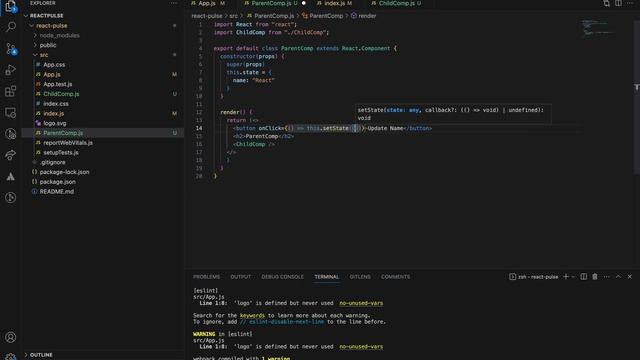Image resolution: width=640 pixels, height=360 pixels.
Task: Open index.js file in explorer tree
Action: coord(53,113)
